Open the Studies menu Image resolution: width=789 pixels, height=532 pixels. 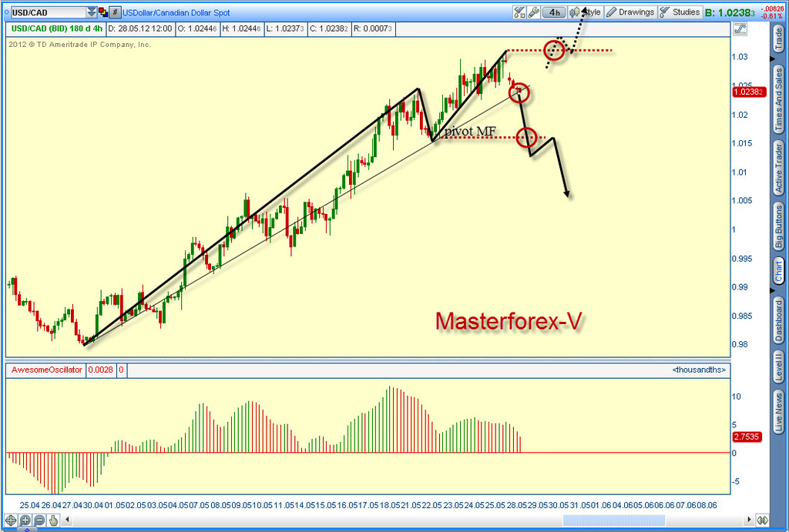(680, 12)
